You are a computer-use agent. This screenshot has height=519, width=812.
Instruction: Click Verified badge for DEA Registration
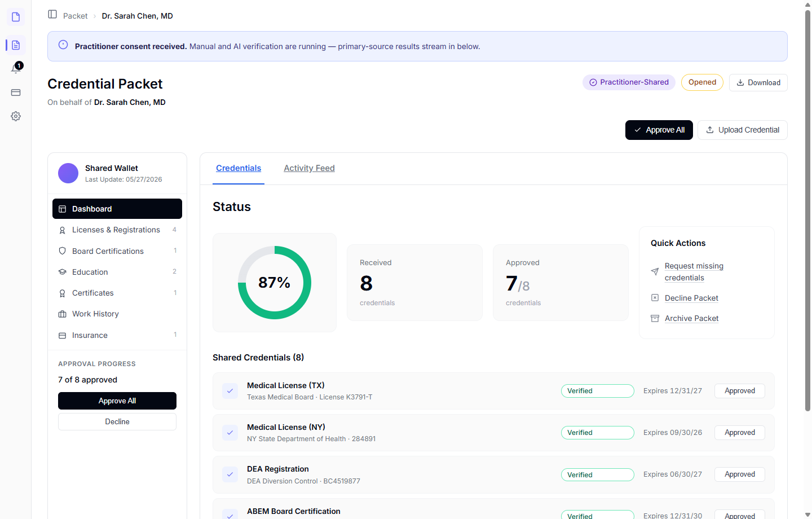tap(597, 475)
